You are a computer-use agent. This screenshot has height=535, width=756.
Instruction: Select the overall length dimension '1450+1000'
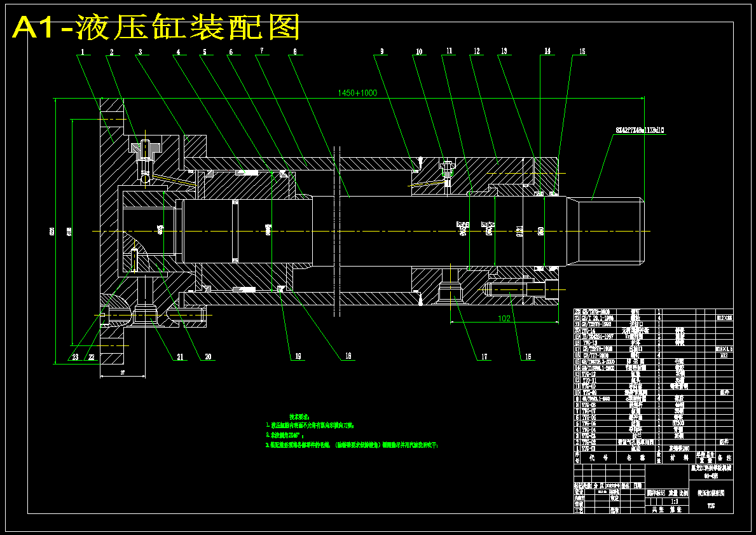click(357, 93)
